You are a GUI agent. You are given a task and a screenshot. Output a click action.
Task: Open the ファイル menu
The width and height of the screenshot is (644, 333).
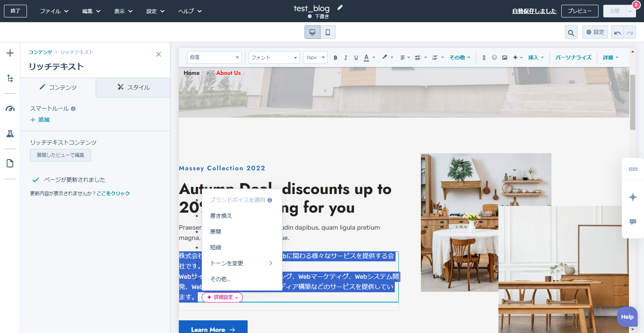pyautogui.click(x=54, y=11)
